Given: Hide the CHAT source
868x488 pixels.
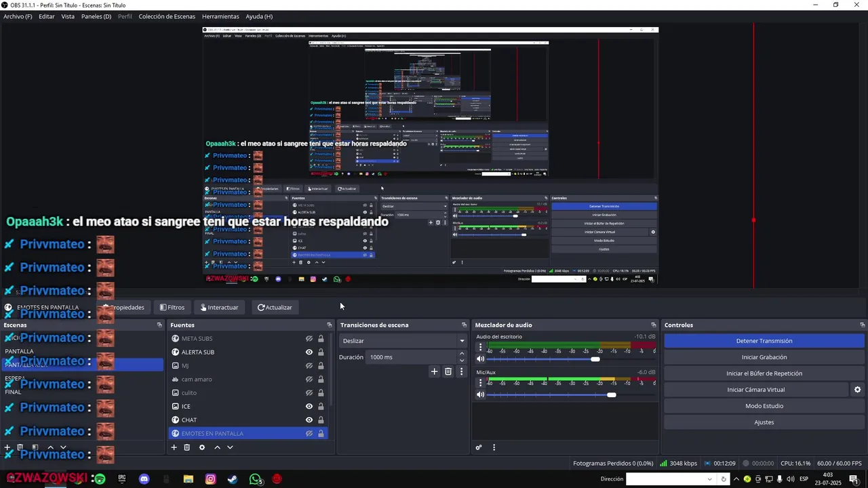Looking at the screenshot, I should pos(309,420).
